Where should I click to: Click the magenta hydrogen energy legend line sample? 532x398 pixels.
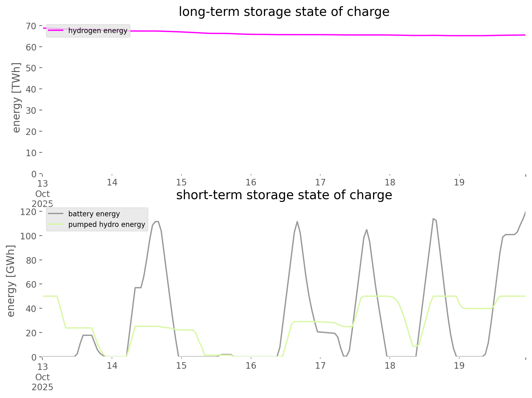point(56,31)
